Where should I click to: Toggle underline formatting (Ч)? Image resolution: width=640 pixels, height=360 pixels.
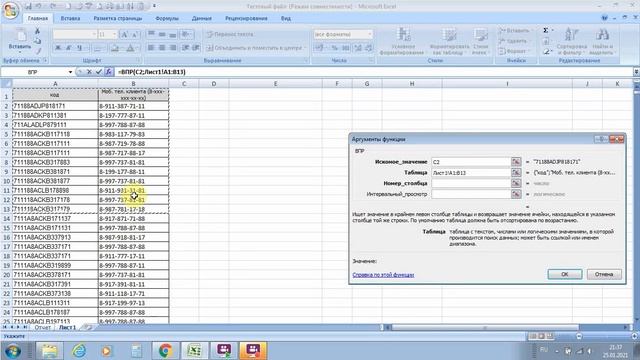click(x=80, y=48)
